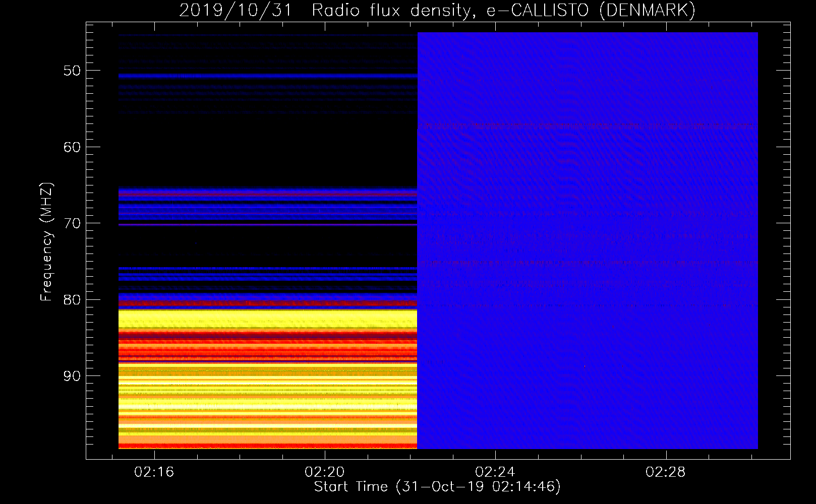Click the 50 frequency tick label
Viewport: 816px width, 504px height.
click(72, 71)
